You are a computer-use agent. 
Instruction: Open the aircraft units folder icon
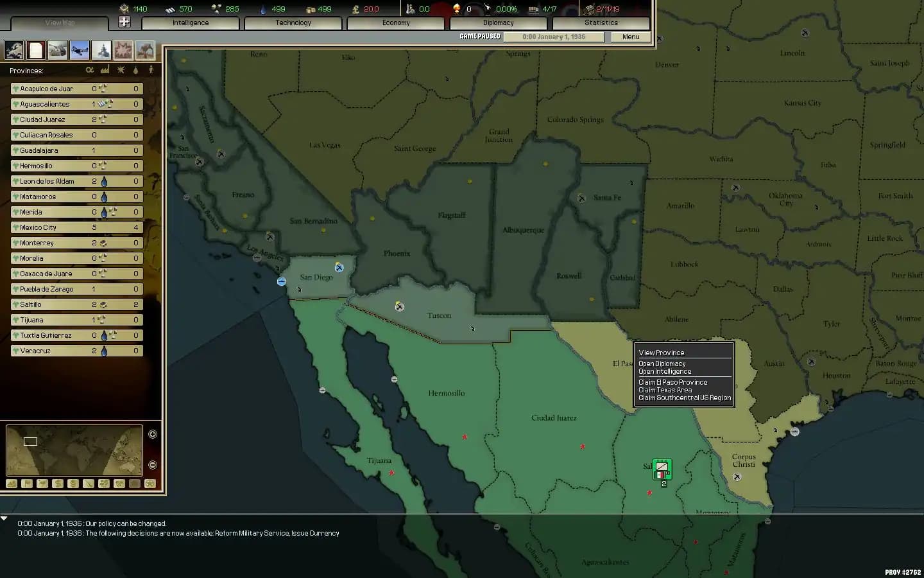click(78, 49)
